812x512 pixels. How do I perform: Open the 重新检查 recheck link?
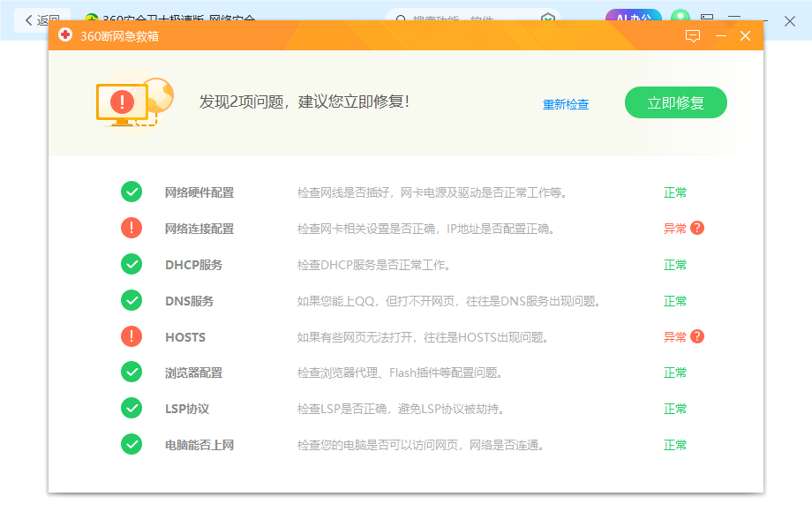(566, 103)
